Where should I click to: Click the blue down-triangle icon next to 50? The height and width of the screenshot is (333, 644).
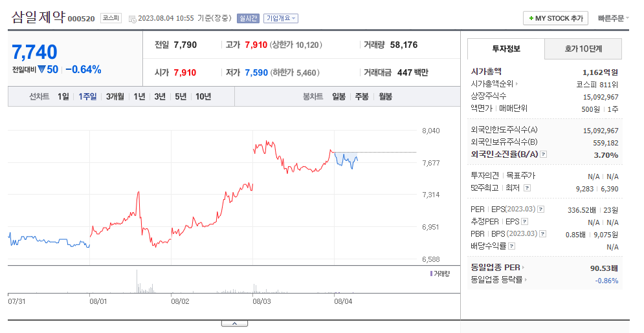point(41,69)
